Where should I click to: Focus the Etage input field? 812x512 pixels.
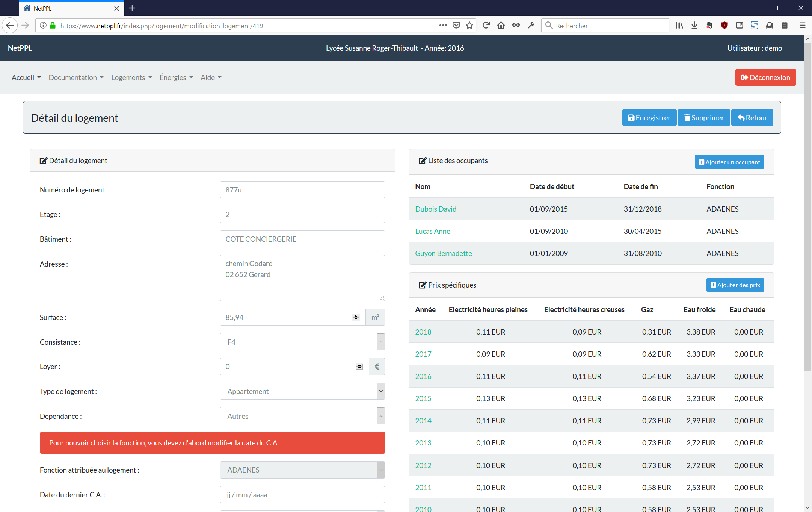[x=302, y=214]
